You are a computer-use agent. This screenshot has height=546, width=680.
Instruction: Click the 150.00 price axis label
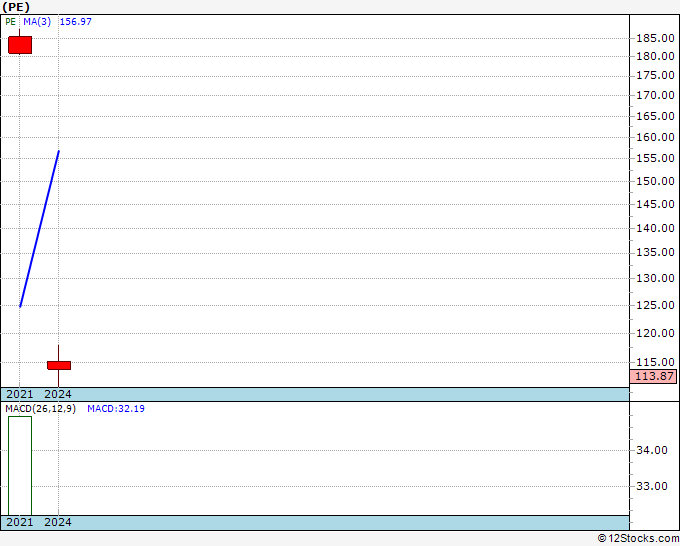tap(655, 181)
